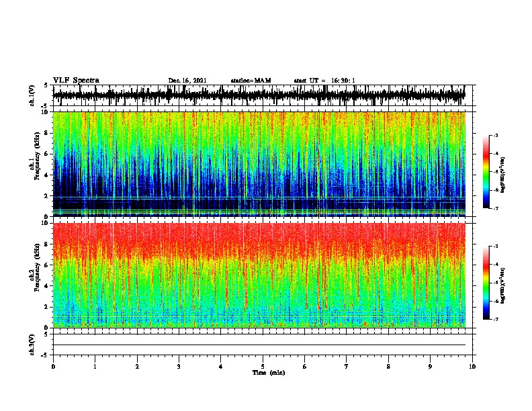Click inside the ch.2 spectrogram panel

point(259,275)
